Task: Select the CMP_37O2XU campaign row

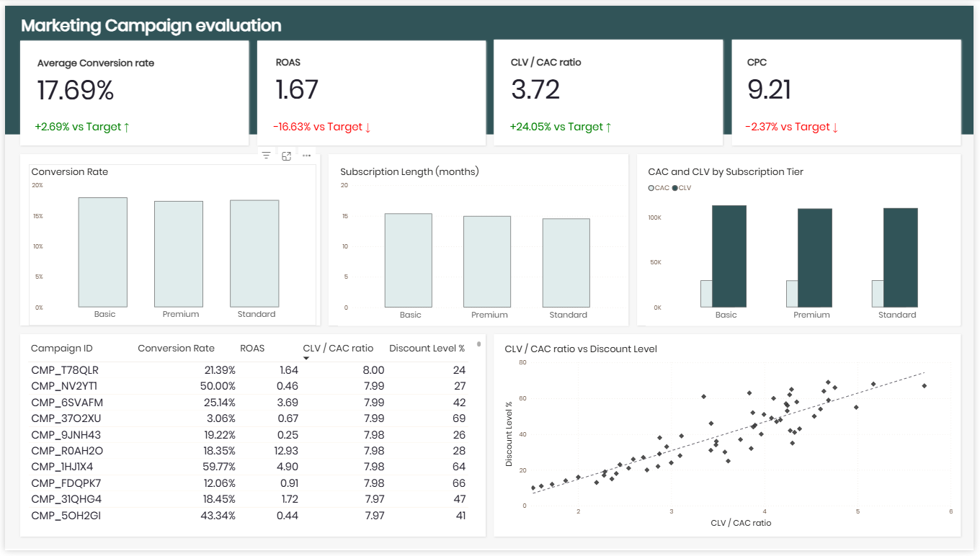Action: coord(249,418)
